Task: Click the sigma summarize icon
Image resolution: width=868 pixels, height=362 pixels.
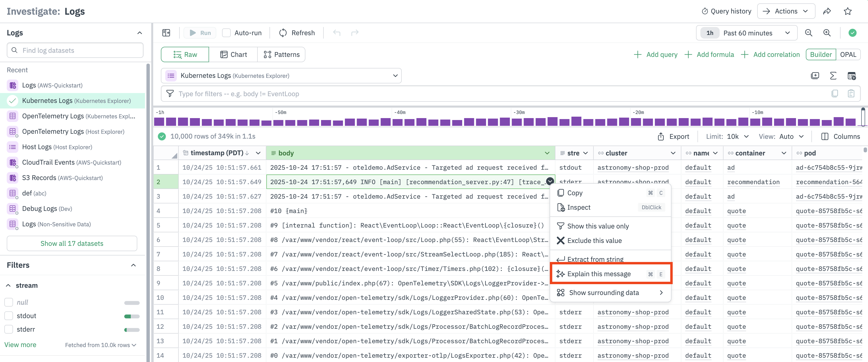Action: click(833, 75)
